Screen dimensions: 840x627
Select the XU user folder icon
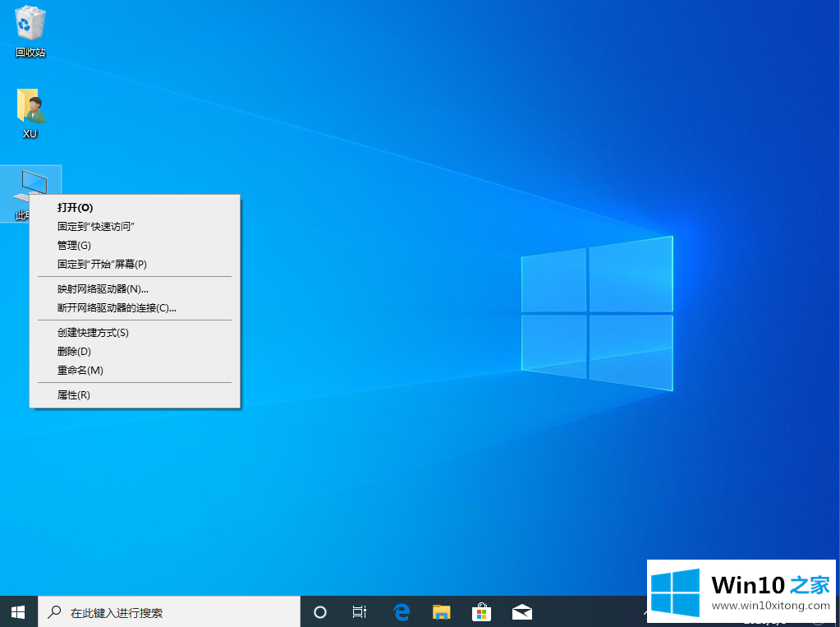pos(30,108)
